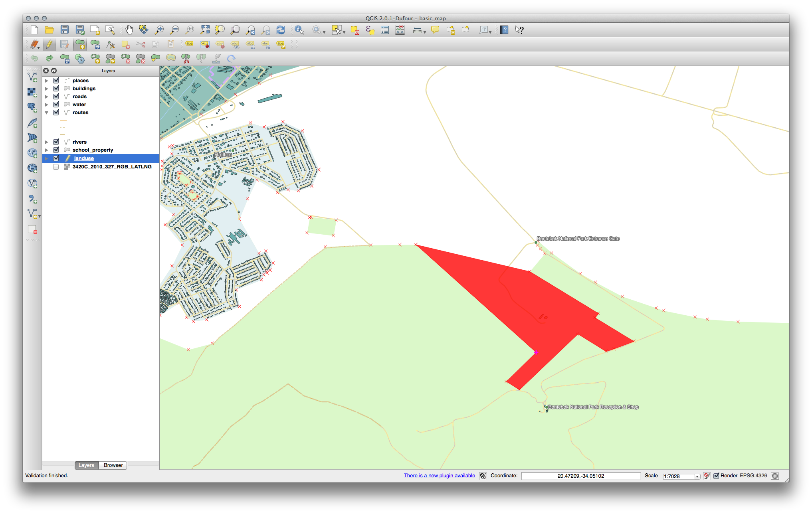
Task: Open the attribute table icon
Action: click(x=385, y=30)
